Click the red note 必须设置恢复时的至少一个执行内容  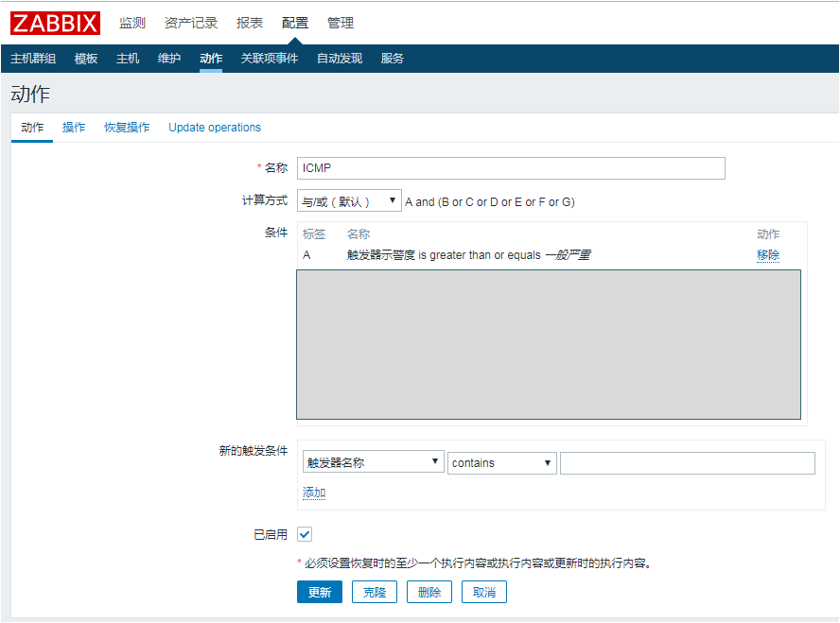pos(477,563)
